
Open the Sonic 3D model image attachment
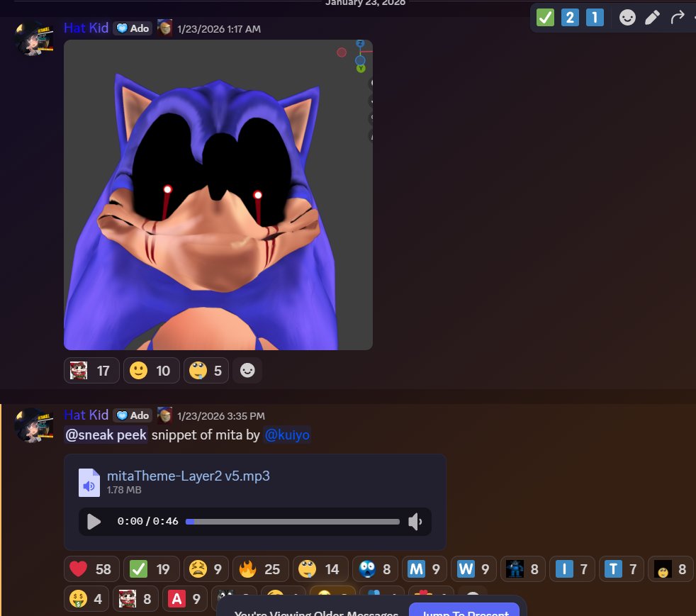pos(218,195)
